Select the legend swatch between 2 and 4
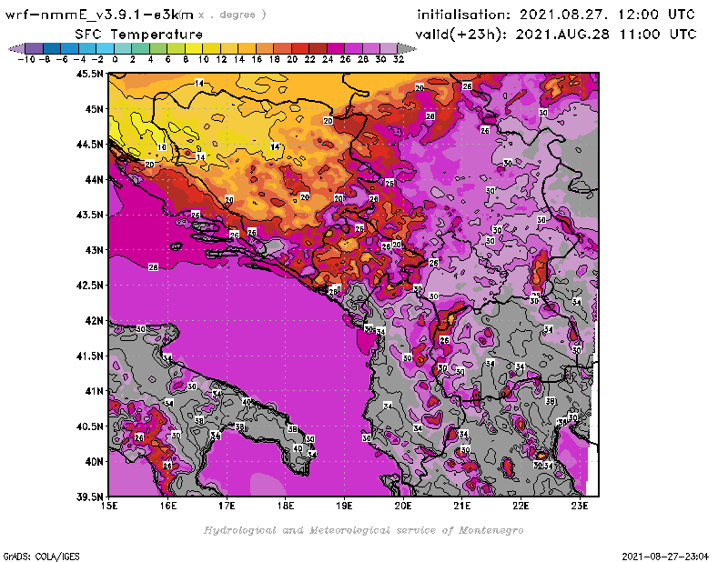 [x=140, y=48]
